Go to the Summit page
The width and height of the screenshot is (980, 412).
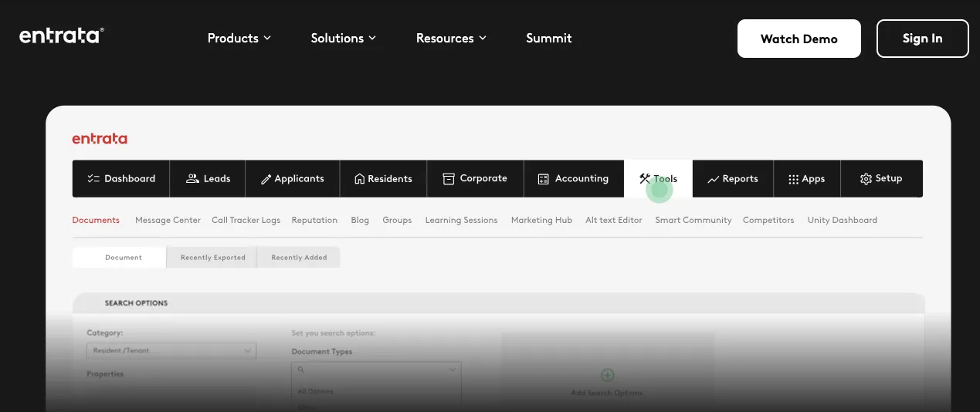tap(549, 38)
